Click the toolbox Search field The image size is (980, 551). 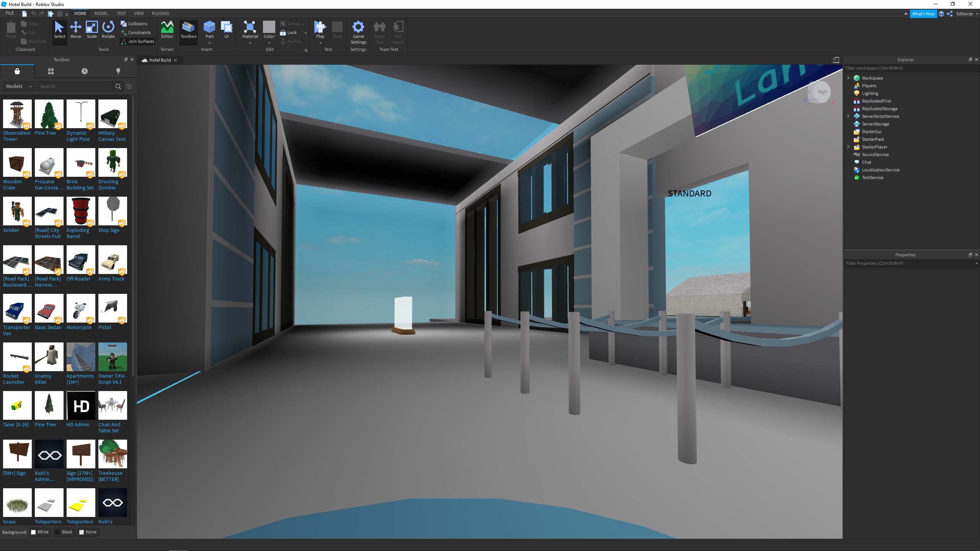click(x=75, y=86)
